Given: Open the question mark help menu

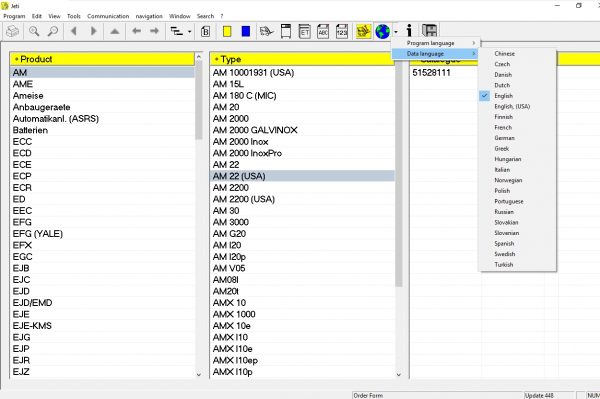Looking at the screenshot, I should coord(222,16).
